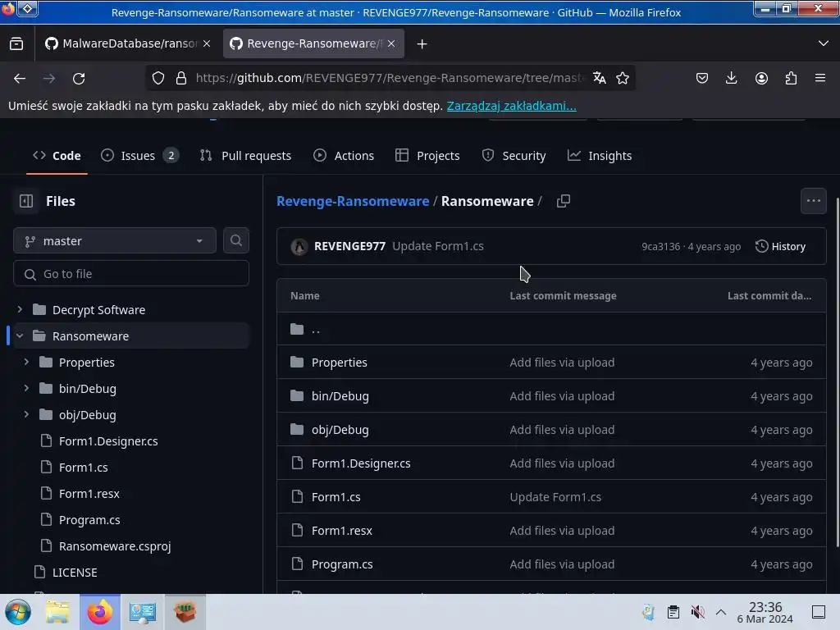Open the master branch dropdown
This screenshot has height=630, width=840.
pyautogui.click(x=115, y=241)
